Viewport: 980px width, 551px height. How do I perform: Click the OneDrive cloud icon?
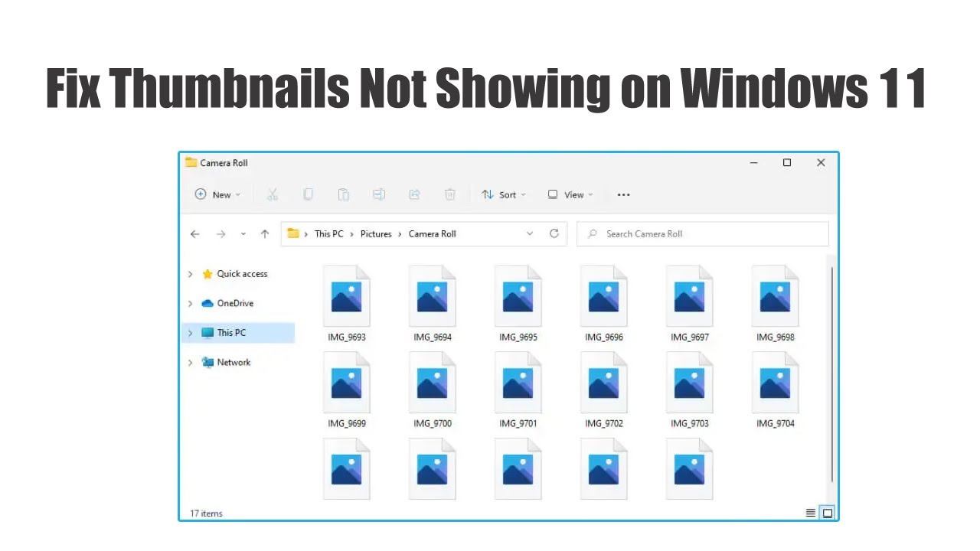(x=207, y=303)
